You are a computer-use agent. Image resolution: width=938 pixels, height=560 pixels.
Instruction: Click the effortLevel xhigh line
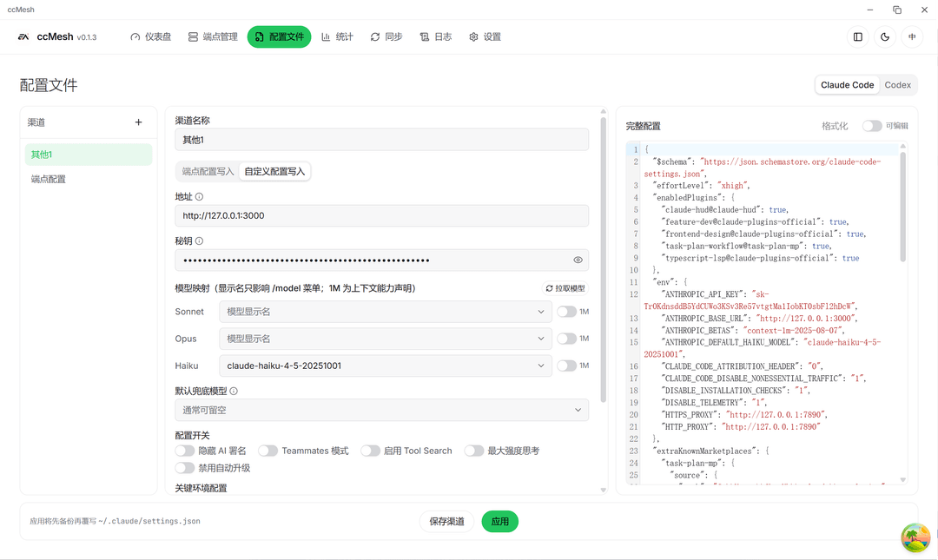(702, 186)
